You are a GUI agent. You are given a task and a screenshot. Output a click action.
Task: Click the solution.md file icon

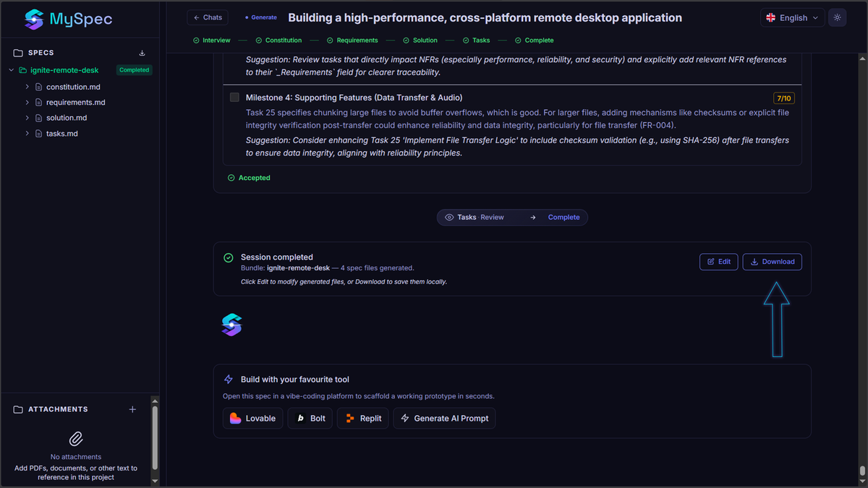pyautogui.click(x=39, y=118)
